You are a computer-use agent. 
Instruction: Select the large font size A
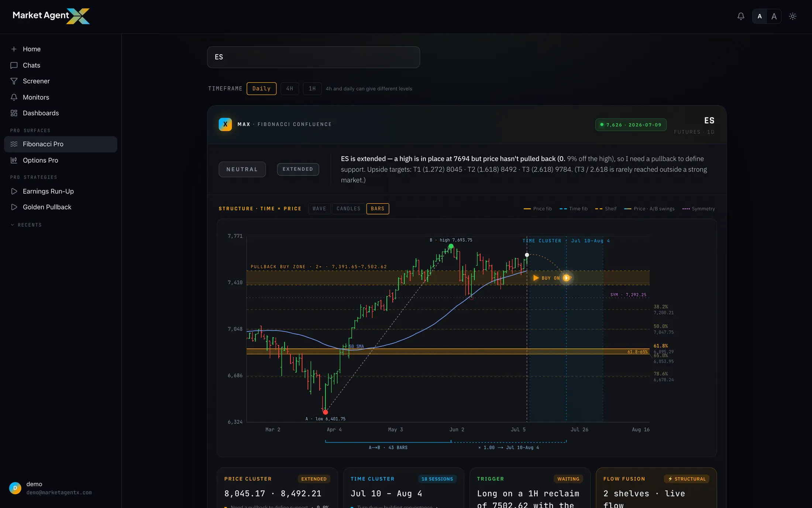774,16
